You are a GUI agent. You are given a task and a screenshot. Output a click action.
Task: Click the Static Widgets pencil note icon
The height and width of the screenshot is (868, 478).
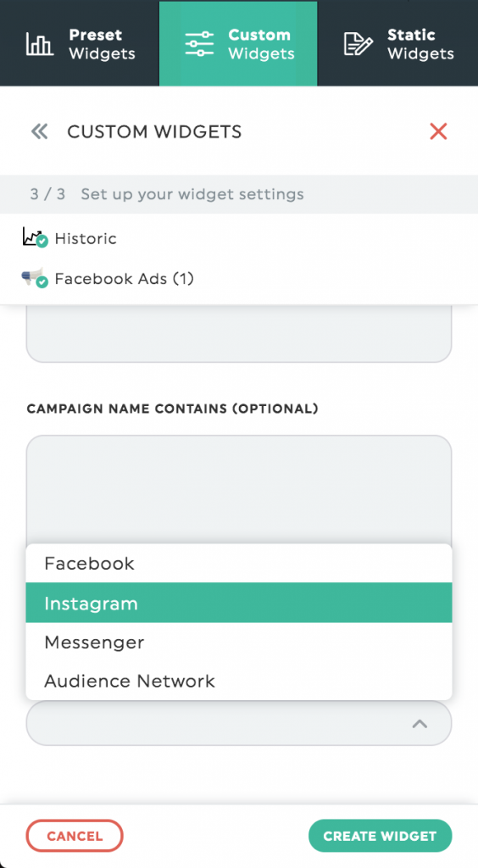tap(358, 44)
